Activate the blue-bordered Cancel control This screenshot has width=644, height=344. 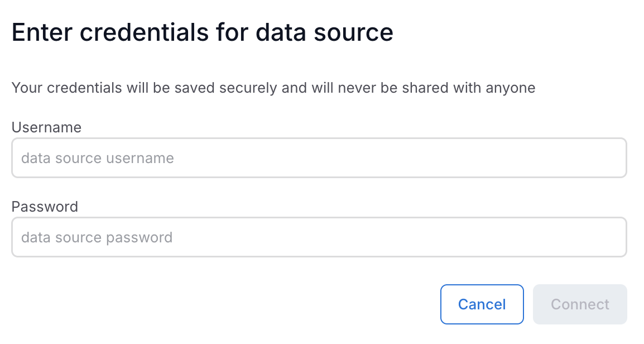click(482, 304)
